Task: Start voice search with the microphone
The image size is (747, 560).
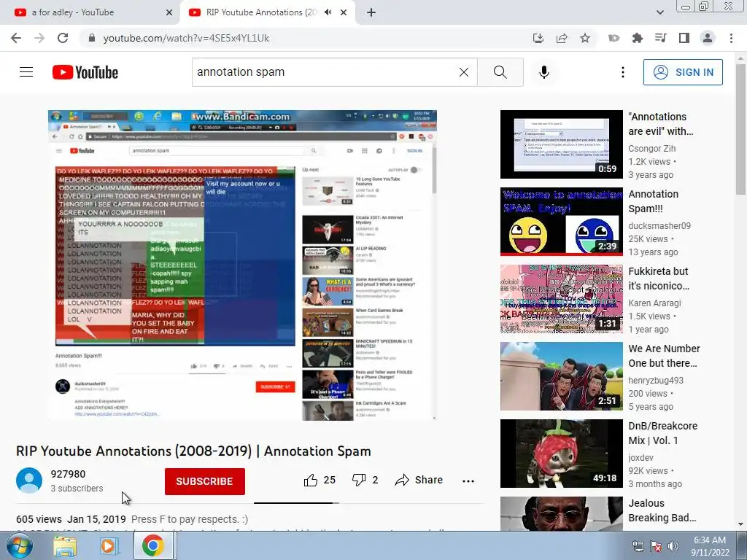Action: point(544,72)
